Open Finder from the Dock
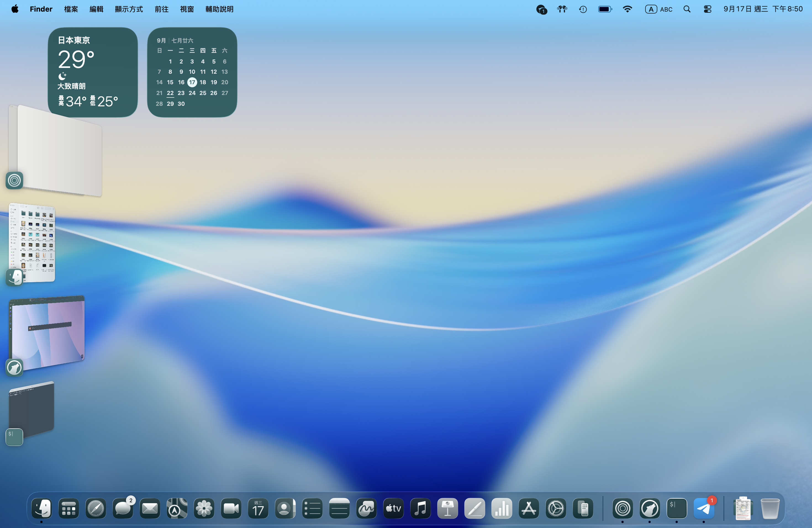 tap(42, 509)
